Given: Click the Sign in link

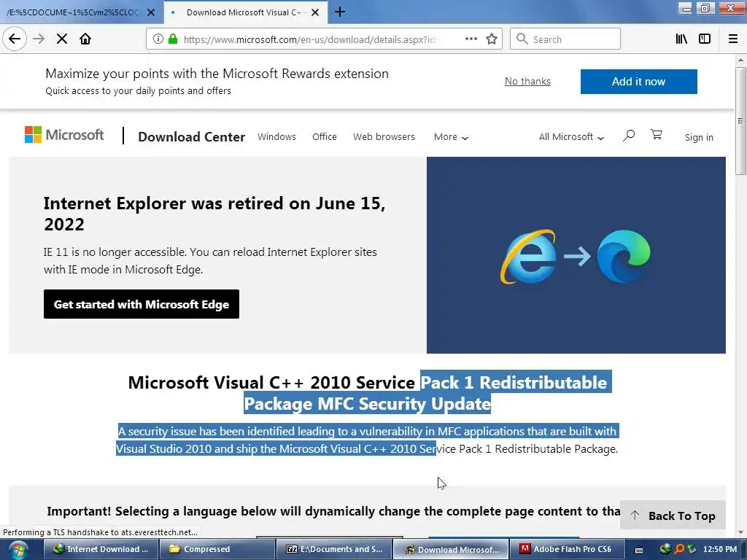Looking at the screenshot, I should pos(699,137).
